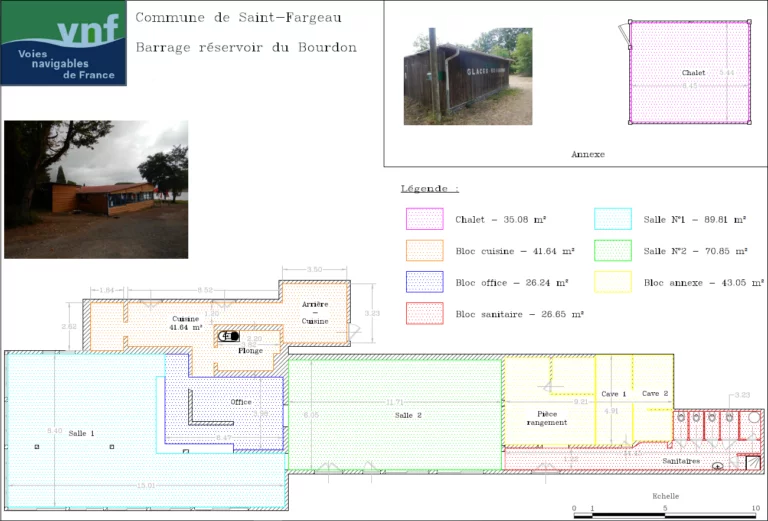
Task: Click the Arrière-Cuisine room label
Action: (x=315, y=312)
